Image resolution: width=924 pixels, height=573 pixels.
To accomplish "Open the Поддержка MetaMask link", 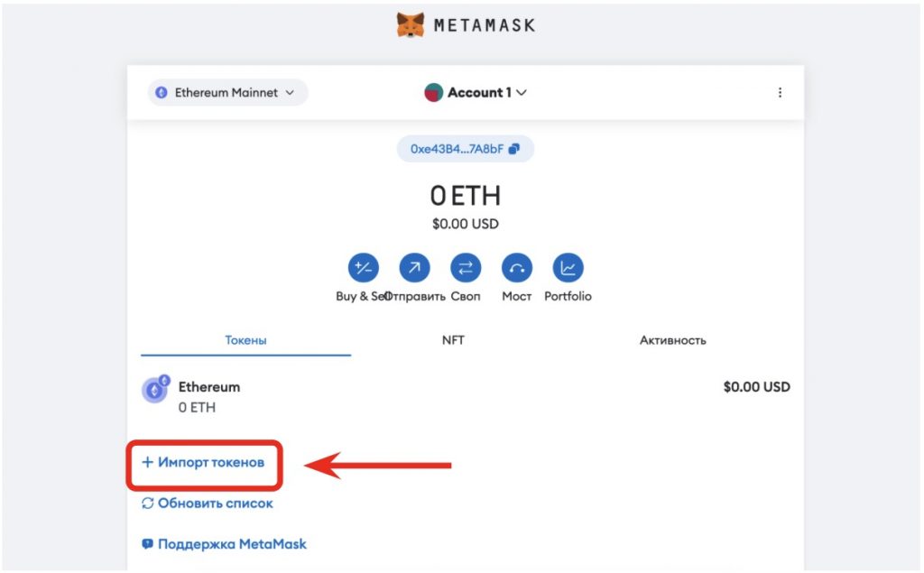I will click(225, 544).
